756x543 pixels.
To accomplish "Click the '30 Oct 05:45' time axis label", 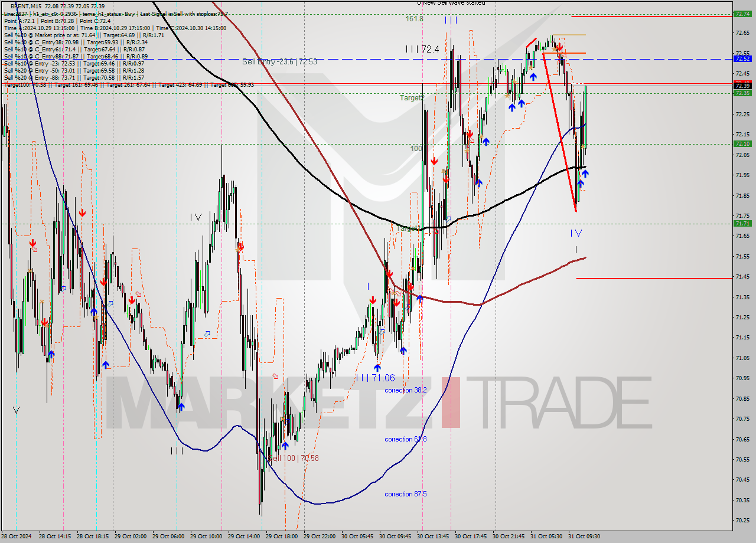I will click(357, 537).
